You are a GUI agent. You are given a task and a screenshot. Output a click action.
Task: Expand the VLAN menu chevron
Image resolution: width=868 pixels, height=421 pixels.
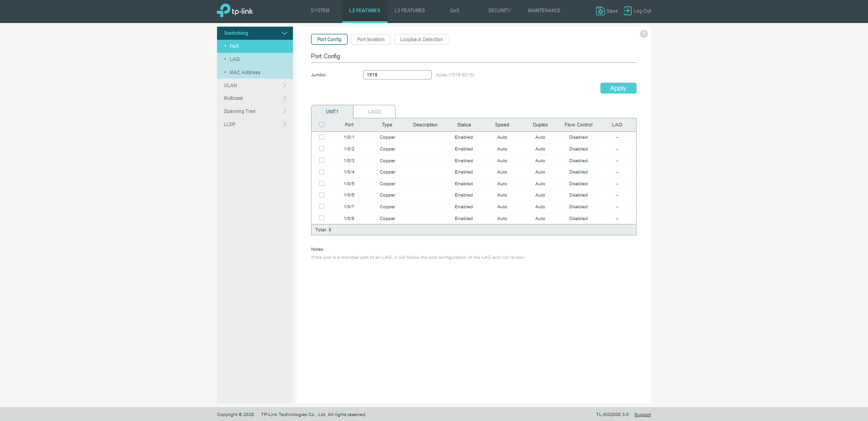(x=284, y=85)
